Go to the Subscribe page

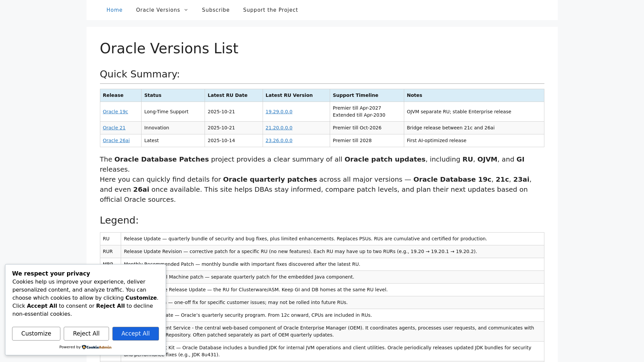tap(216, 10)
